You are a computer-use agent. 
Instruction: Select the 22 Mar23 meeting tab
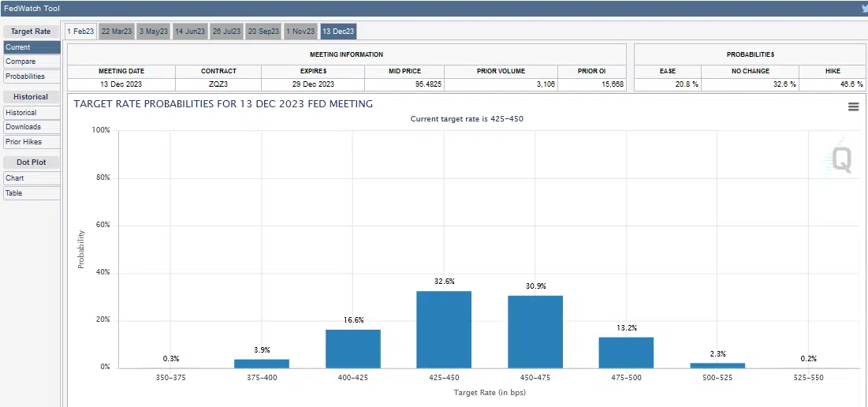click(117, 32)
